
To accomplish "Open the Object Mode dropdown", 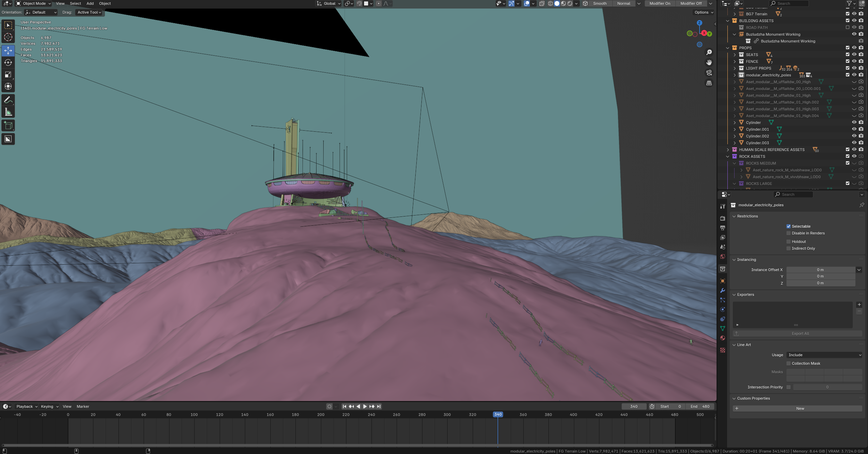I will (x=34, y=3).
